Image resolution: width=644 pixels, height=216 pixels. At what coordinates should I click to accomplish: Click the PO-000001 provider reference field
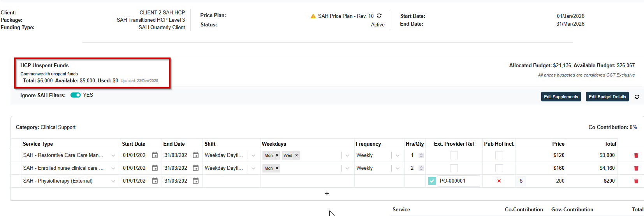(x=458, y=181)
